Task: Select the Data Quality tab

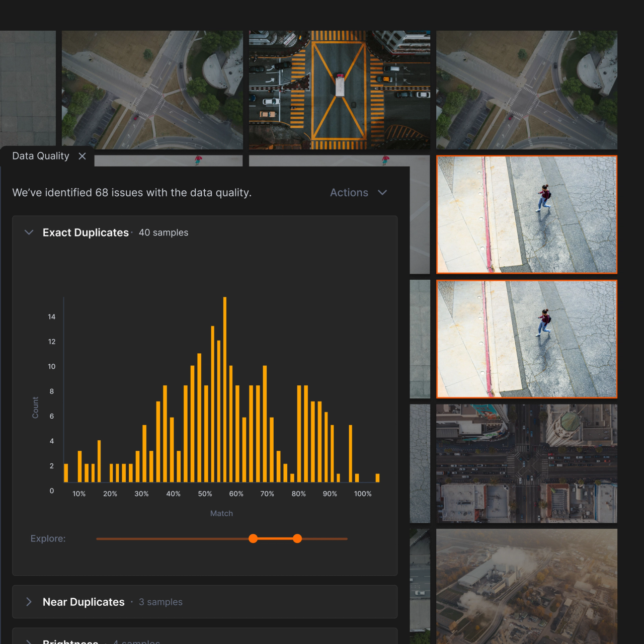Action: [41, 156]
